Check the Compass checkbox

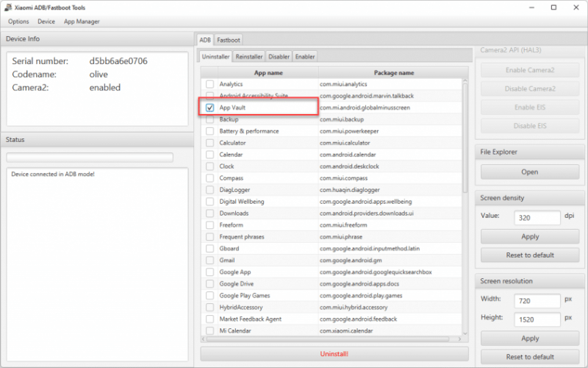click(209, 178)
